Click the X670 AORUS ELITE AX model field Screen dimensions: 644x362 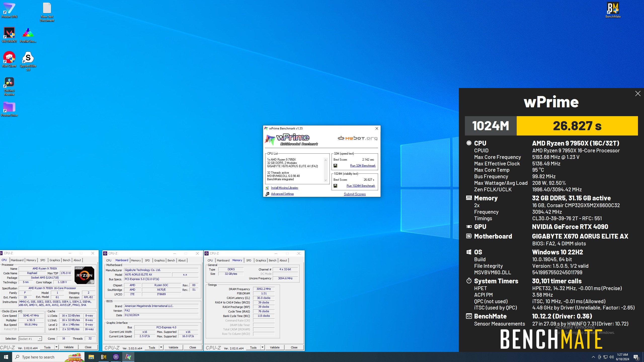click(x=148, y=275)
